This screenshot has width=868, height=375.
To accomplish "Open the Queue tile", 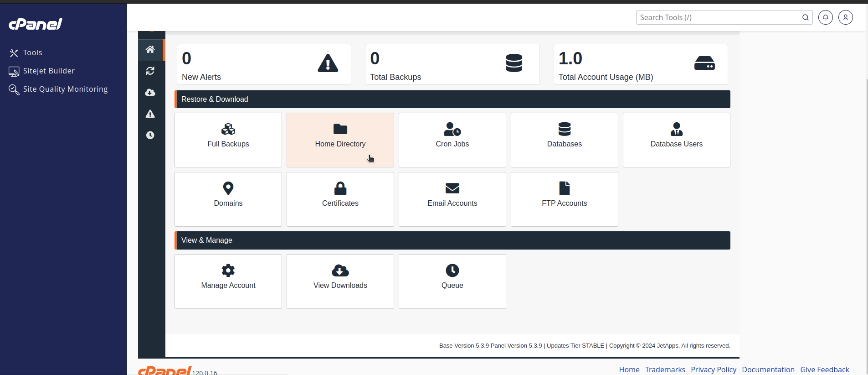I will coord(452,281).
